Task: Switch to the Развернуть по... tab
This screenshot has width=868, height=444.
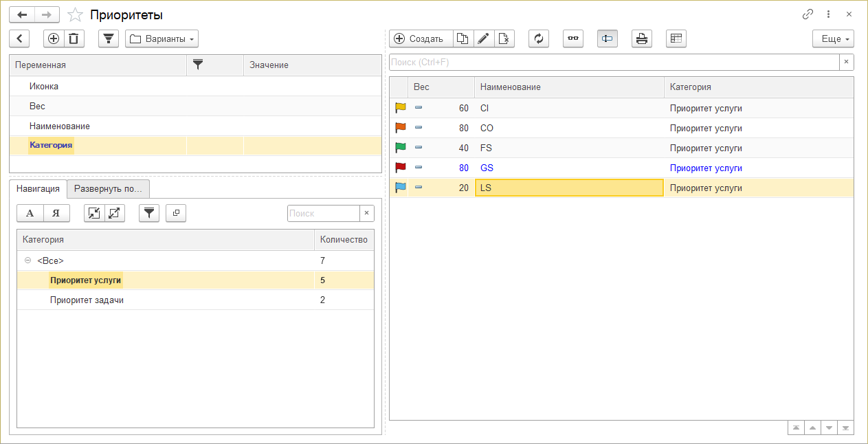Action: (108, 188)
